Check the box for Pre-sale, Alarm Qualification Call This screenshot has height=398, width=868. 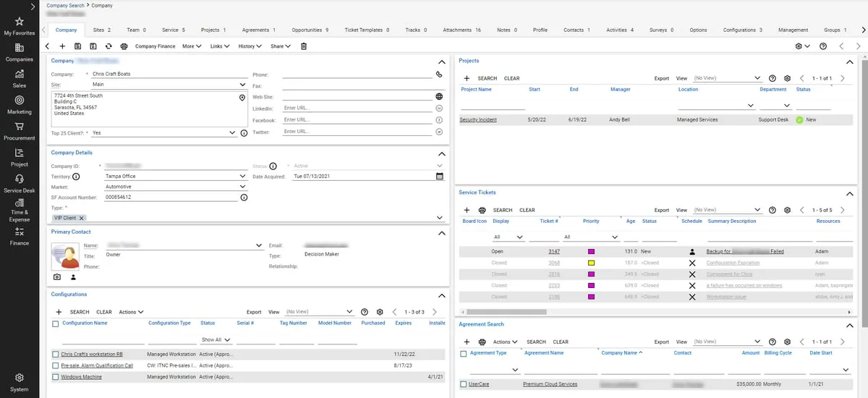pos(56,365)
